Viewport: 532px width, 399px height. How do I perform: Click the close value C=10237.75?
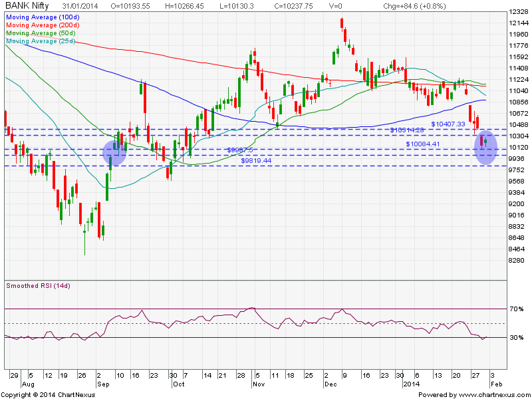pos(293,6)
